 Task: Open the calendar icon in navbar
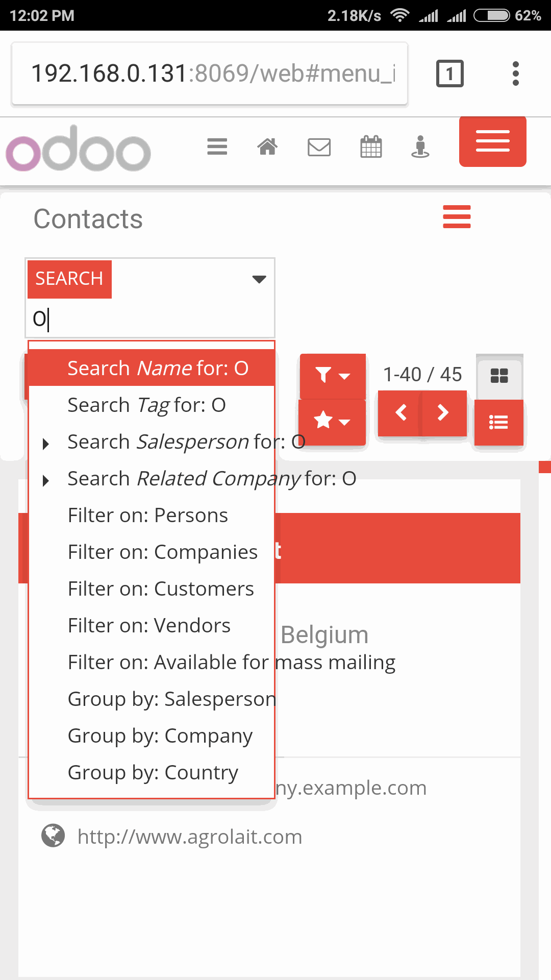371,147
